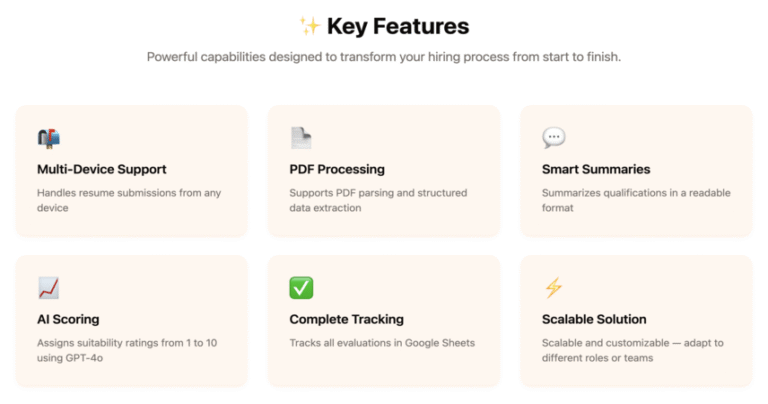The image size is (768, 404).
Task: Open the Multi-Device Support card title
Action: 102,169
